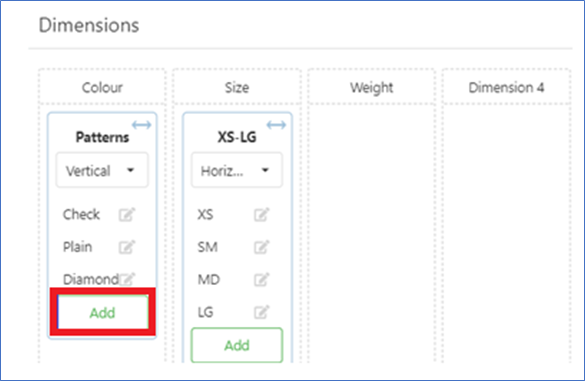The width and height of the screenshot is (585, 381).
Task: Edit the Plain pattern entry
Action: tap(127, 247)
